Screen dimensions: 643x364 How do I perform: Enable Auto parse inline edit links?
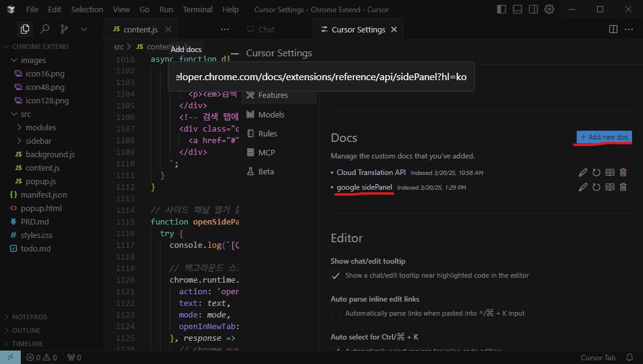(x=336, y=314)
